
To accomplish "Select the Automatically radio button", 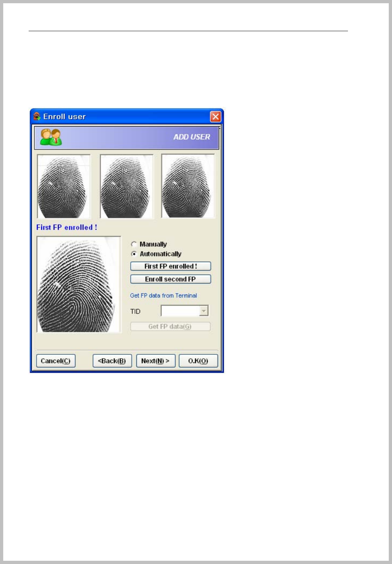I will pos(134,254).
